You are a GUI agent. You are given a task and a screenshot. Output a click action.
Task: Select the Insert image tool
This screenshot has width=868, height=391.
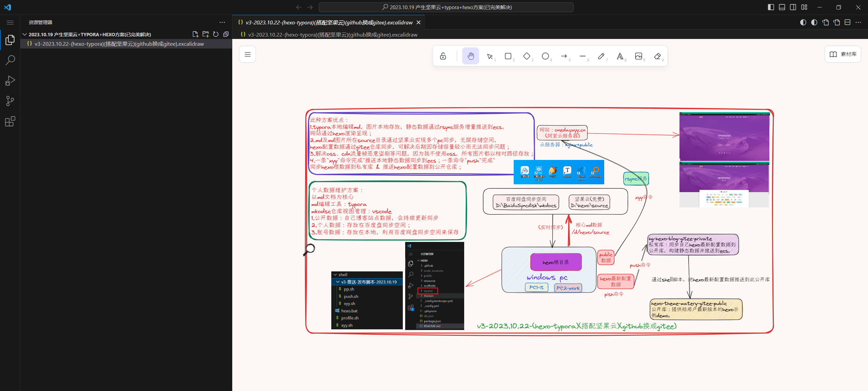(x=638, y=56)
